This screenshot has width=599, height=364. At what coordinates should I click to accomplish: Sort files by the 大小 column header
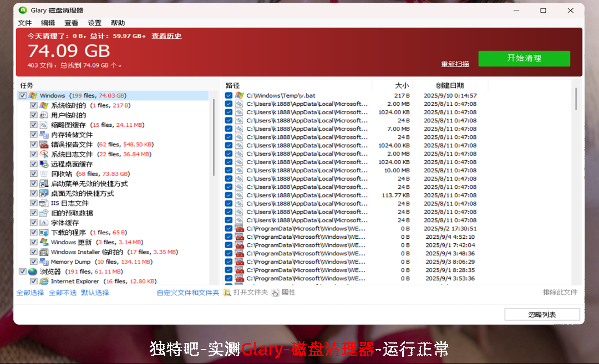402,85
